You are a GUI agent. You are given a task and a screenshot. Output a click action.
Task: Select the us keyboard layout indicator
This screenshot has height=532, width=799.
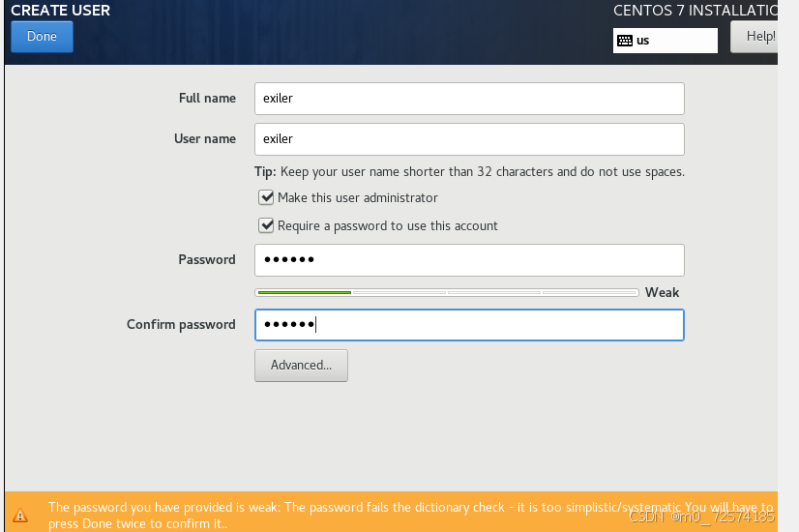pos(665,41)
